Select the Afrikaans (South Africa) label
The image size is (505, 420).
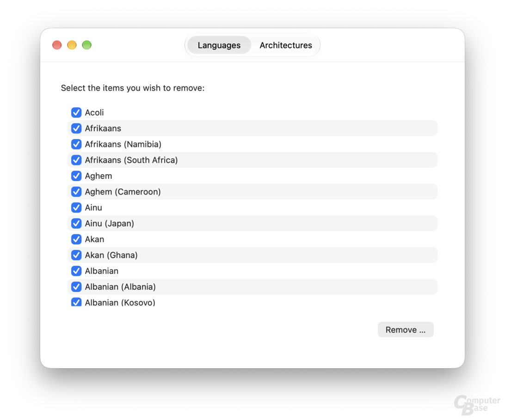click(x=131, y=160)
